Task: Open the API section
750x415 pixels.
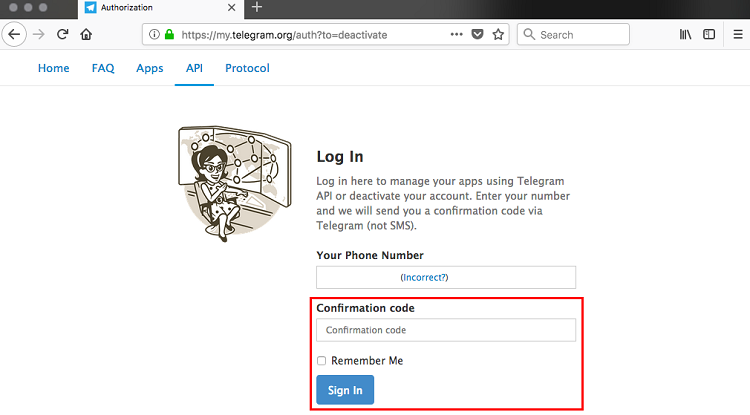Action: pos(194,68)
